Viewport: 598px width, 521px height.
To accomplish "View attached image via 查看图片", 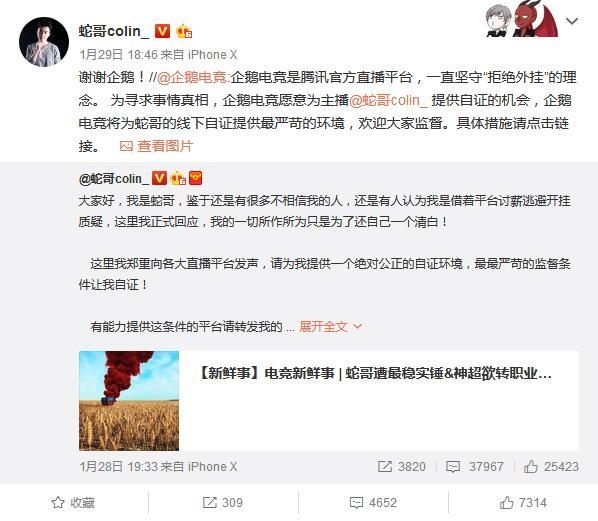I will click(x=156, y=146).
